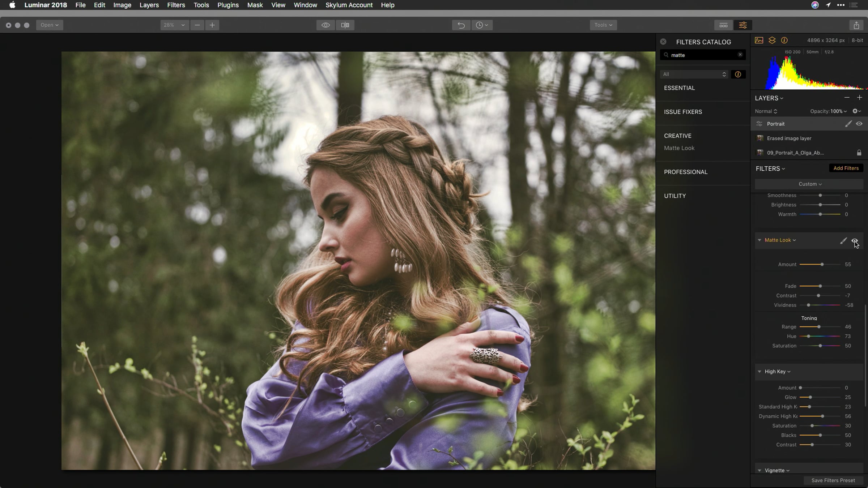This screenshot has width=868, height=488.
Task: Open the history clock menu
Action: point(482,25)
